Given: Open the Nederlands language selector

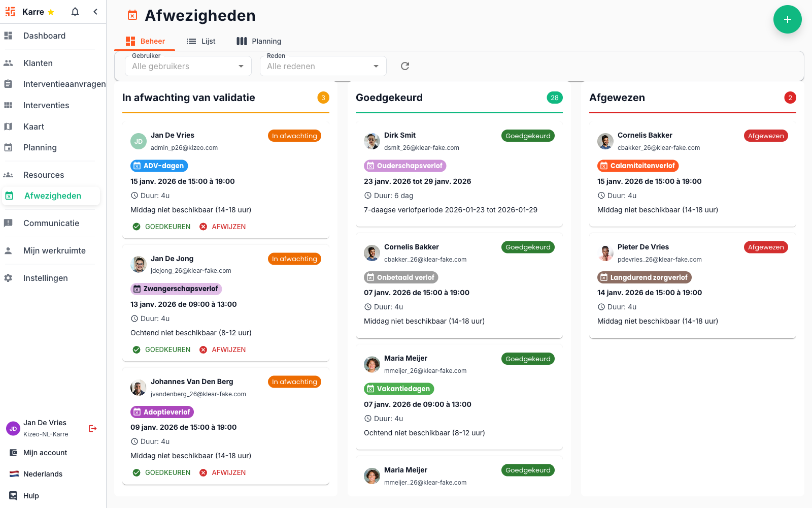Looking at the screenshot, I should pyautogui.click(x=43, y=474).
